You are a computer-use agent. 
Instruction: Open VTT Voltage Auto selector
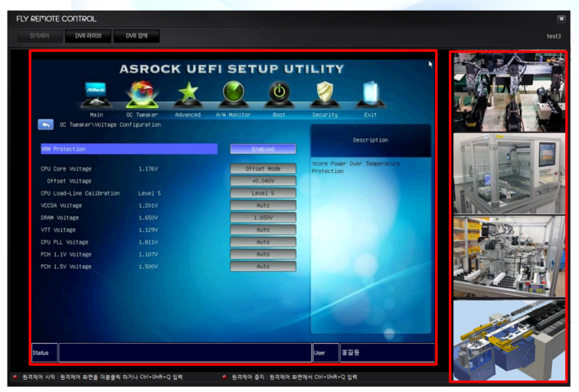(x=263, y=230)
